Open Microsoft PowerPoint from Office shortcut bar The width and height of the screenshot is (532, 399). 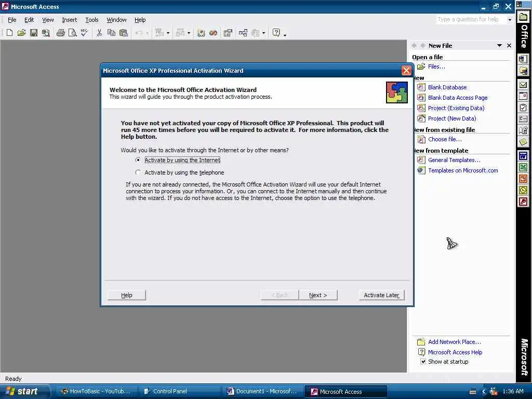523,179
